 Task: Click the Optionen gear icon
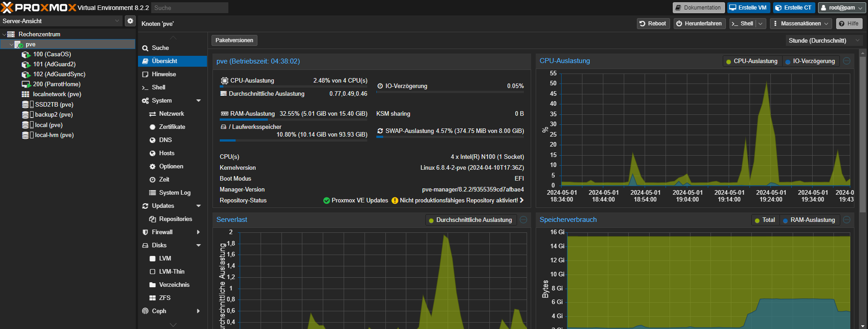[153, 167]
